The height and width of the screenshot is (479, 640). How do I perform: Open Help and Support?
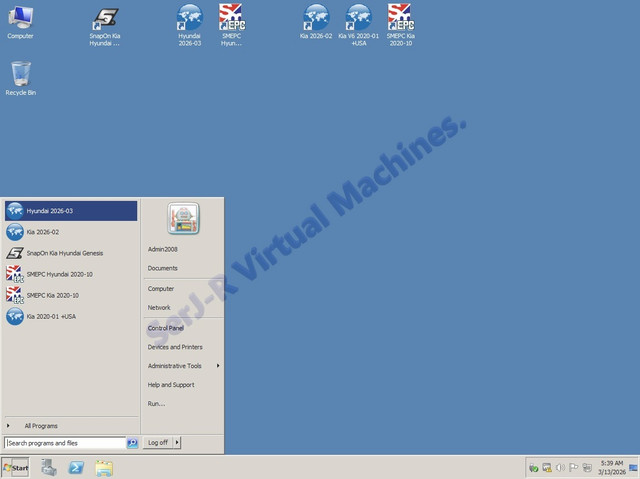(x=171, y=385)
